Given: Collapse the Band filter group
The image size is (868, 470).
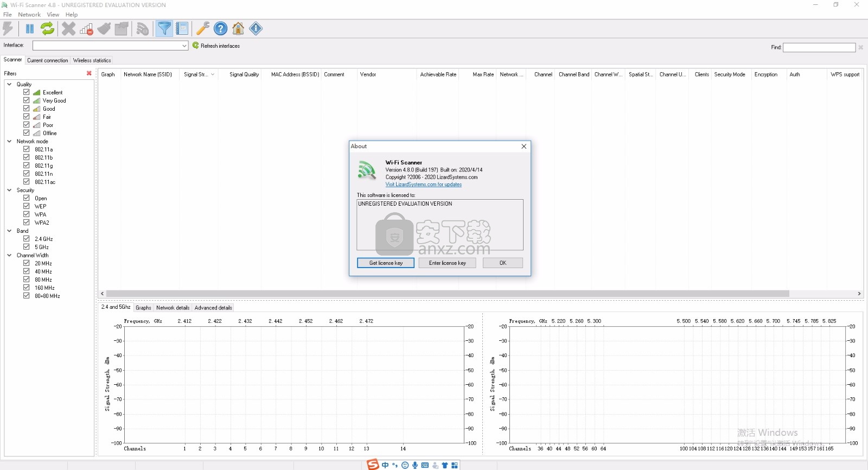Looking at the screenshot, I should tap(9, 231).
